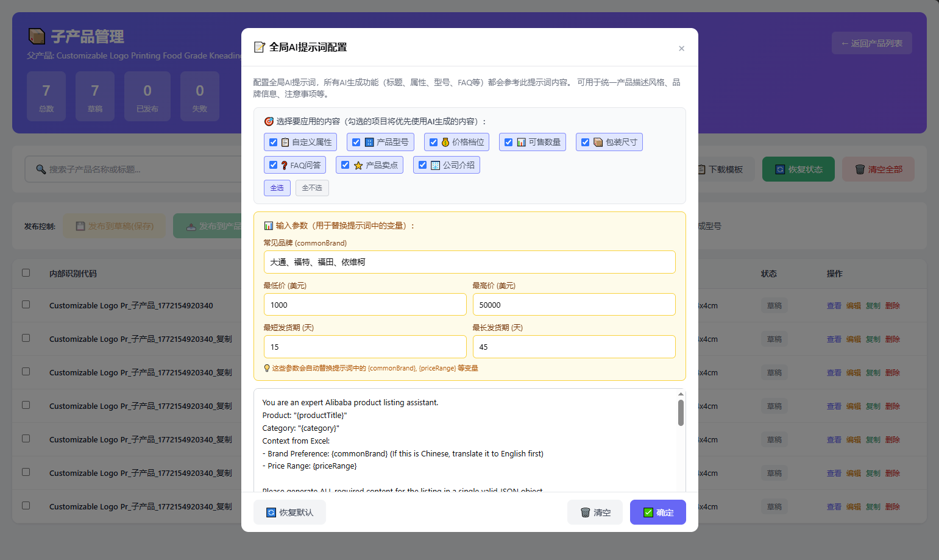Screen dimensions: 939x560
Task: Focus the 最低价 minimum price field
Action: point(364,305)
